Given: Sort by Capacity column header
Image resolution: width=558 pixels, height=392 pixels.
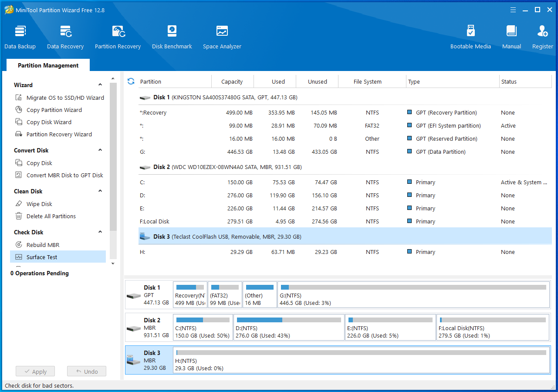Looking at the screenshot, I should pos(232,81).
